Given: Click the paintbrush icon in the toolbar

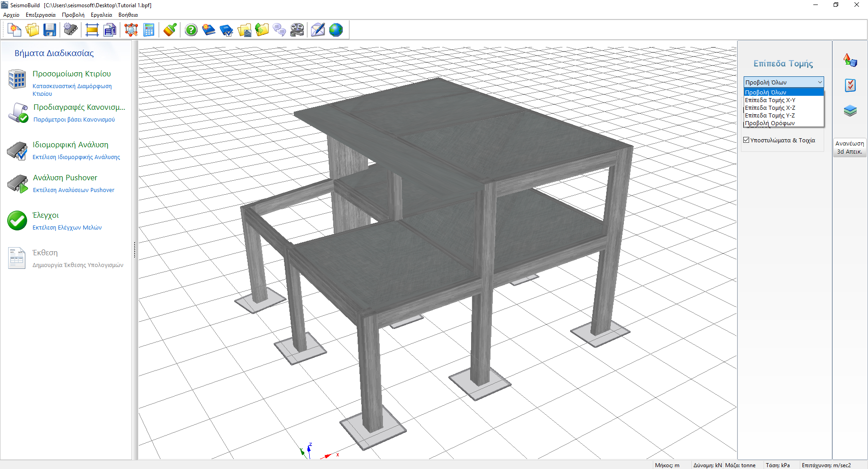Looking at the screenshot, I should point(170,30).
